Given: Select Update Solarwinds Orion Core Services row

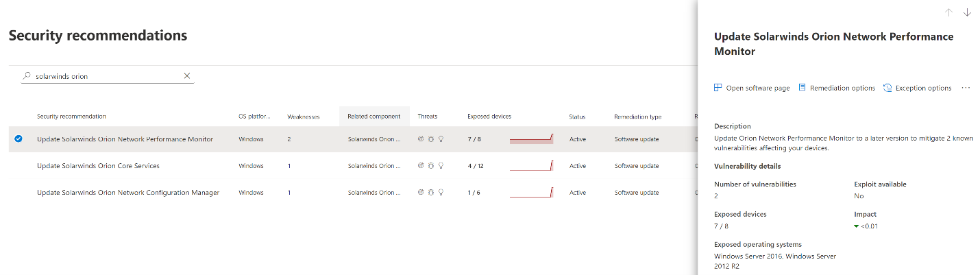Looking at the screenshot, I should tap(98, 166).
